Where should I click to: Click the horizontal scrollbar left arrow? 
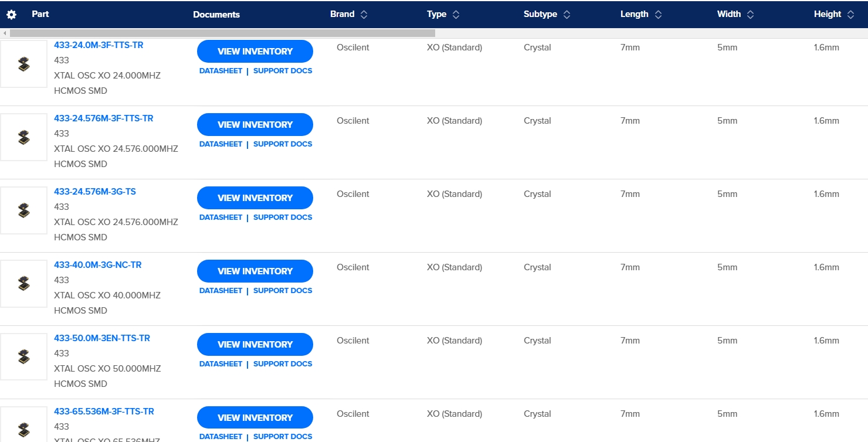click(5, 33)
